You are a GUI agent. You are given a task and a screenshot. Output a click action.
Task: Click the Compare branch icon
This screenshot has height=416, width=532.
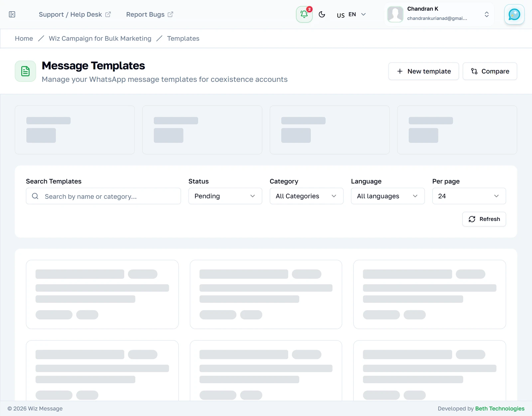(x=474, y=71)
